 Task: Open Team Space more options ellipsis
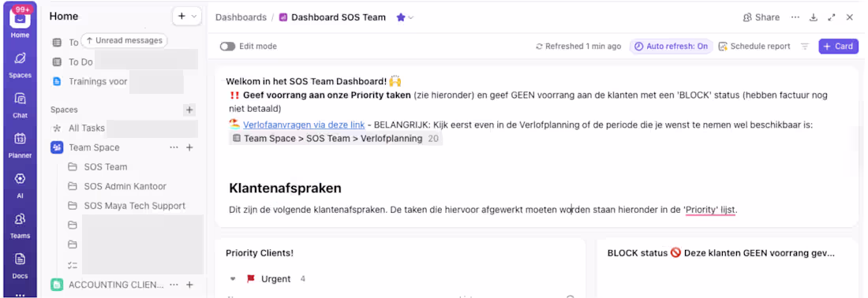(174, 147)
